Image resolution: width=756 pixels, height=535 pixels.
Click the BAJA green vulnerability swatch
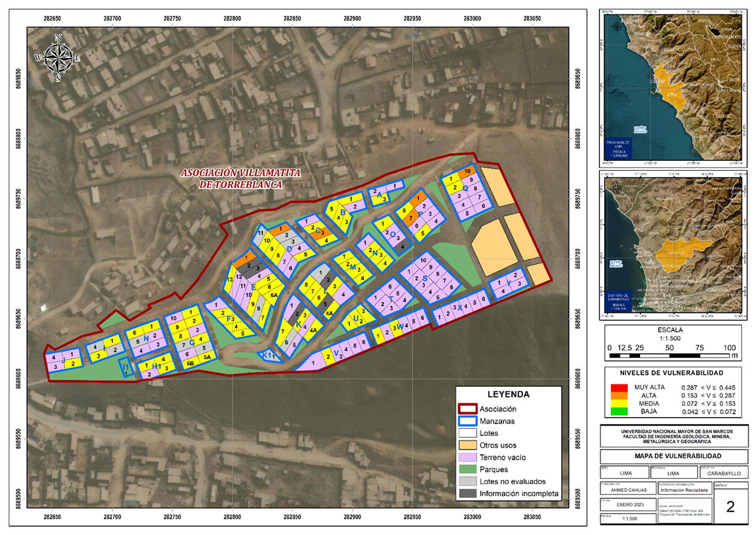[619, 411]
